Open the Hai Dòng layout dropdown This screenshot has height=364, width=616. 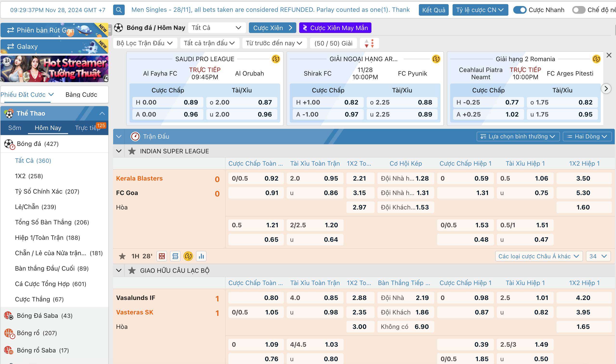[x=587, y=136]
